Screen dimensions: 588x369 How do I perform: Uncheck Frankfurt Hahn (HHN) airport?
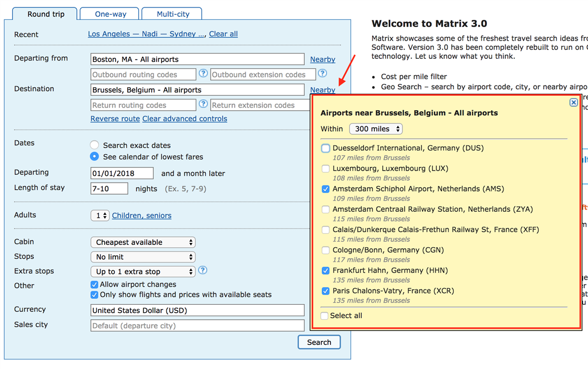coord(326,271)
